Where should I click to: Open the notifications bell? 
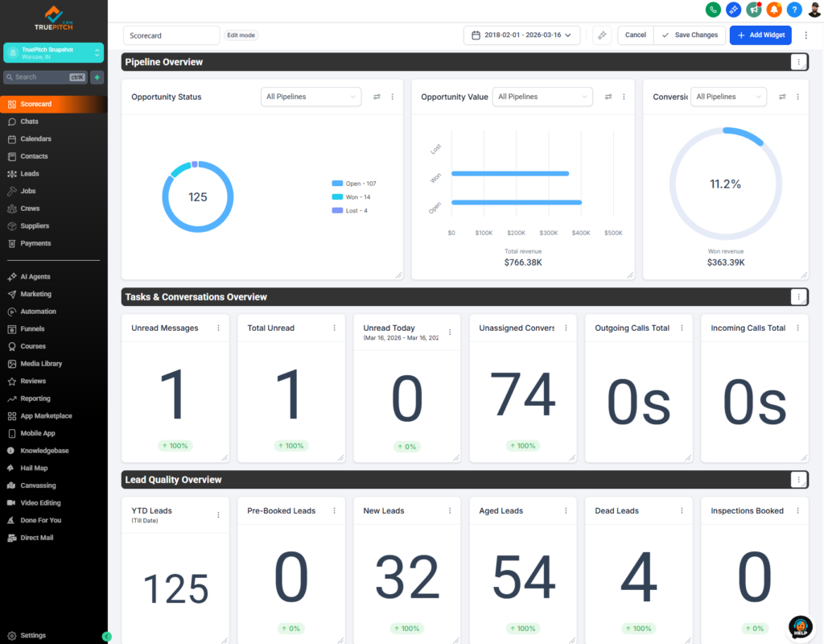(773, 10)
